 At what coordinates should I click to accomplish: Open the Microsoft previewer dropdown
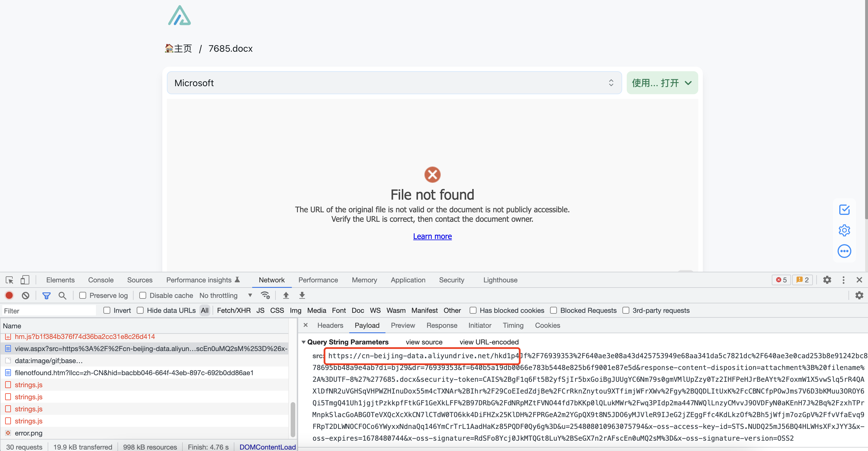(x=394, y=82)
